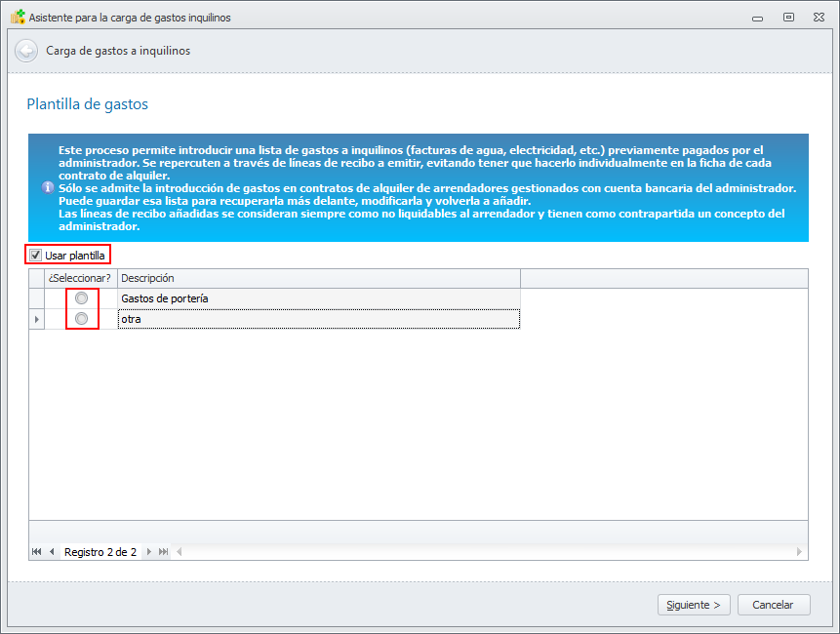
Task: Jump to last record in navigator
Action: pos(163,552)
